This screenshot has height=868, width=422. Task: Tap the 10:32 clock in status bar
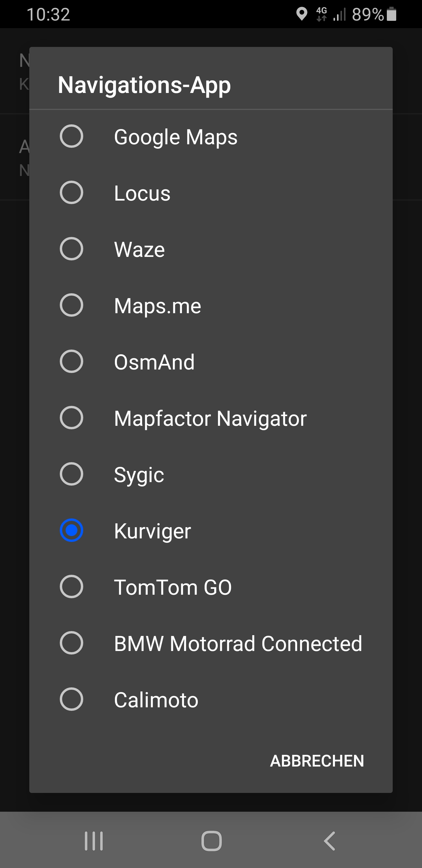pyautogui.click(x=48, y=14)
